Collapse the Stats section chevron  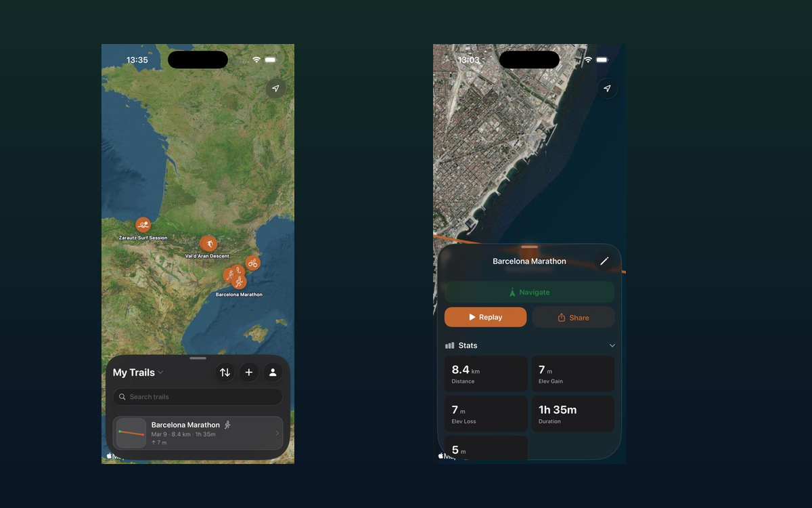(x=612, y=345)
